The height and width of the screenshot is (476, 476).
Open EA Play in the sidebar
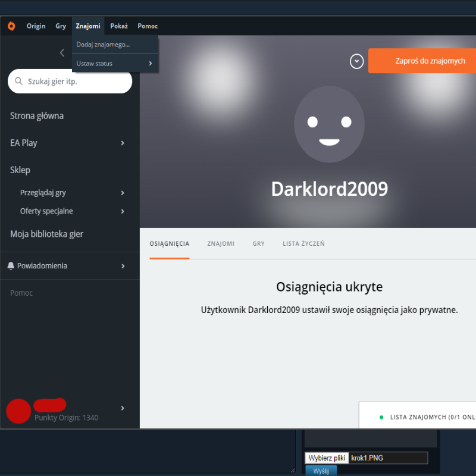pos(23,143)
